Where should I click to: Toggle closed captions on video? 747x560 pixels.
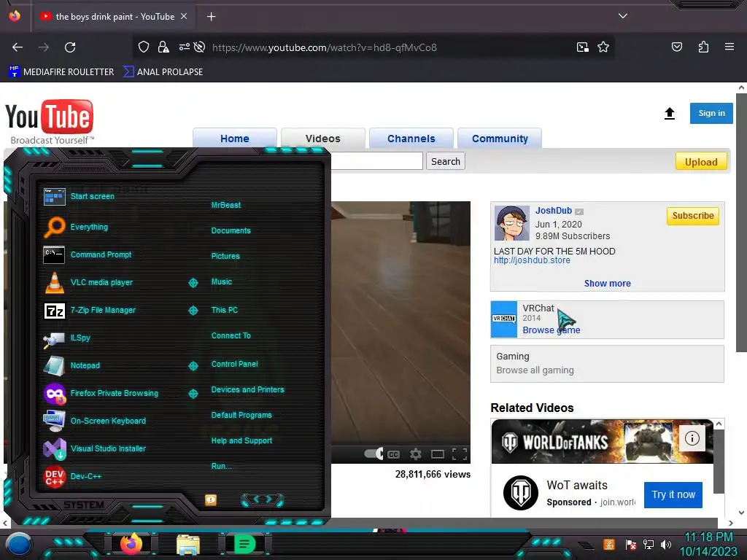point(393,454)
